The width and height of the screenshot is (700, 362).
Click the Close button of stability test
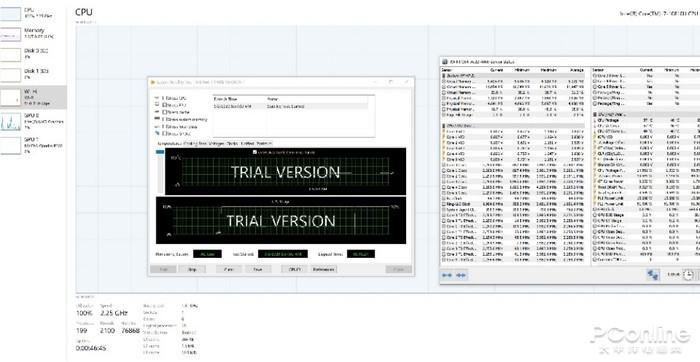tap(399, 269)
